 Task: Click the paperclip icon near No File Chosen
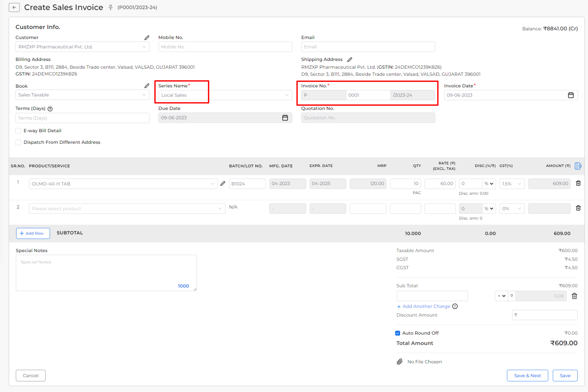click(399, 362)
